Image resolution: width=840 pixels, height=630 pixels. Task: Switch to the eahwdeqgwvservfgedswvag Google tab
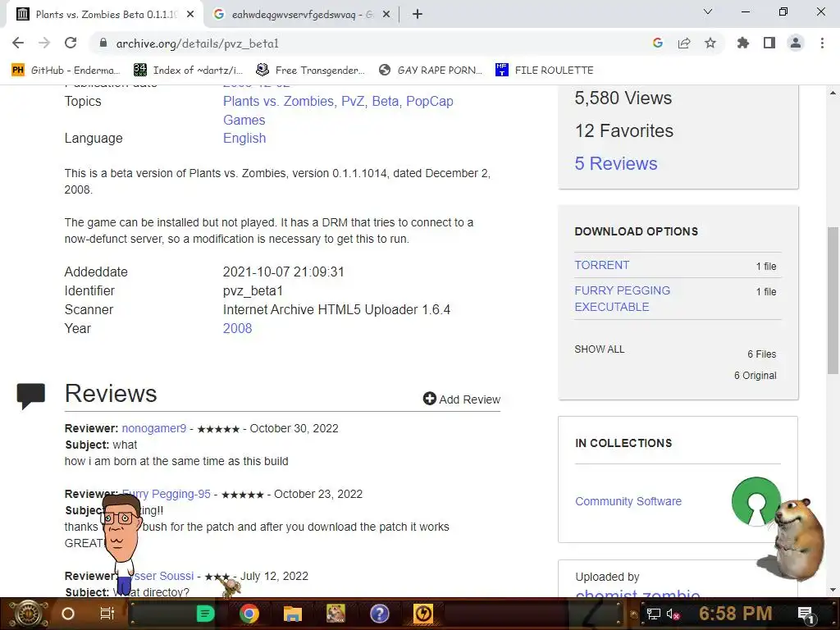(x=302, y=15)
